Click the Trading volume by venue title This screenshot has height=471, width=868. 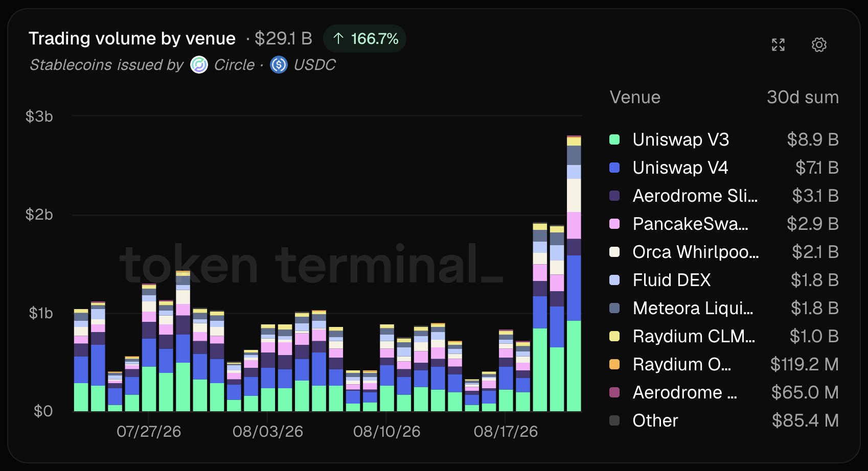tap(132, 38)
